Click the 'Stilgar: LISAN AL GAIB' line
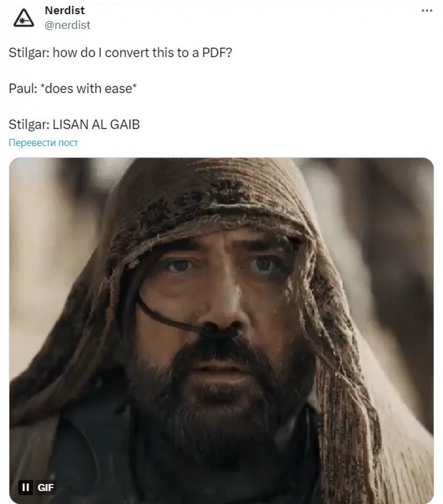 tap(74, 124)
